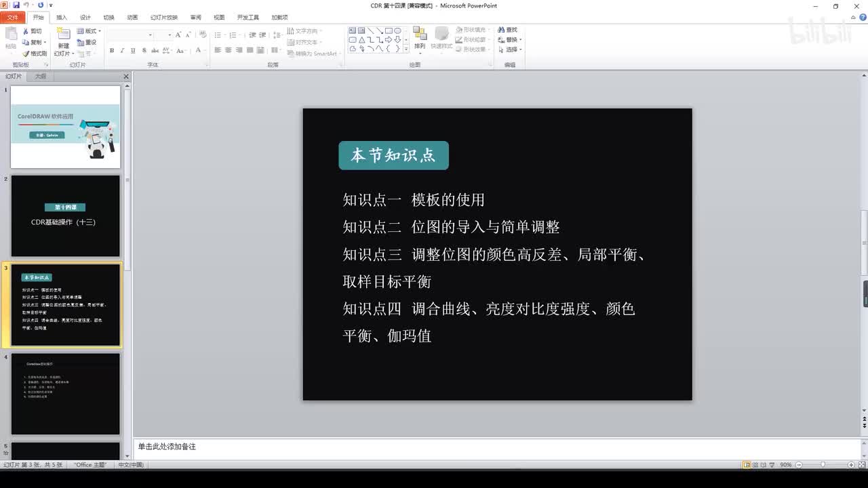
Task: Switch to the 动画 ribbon tab
Action: [132, 18]
